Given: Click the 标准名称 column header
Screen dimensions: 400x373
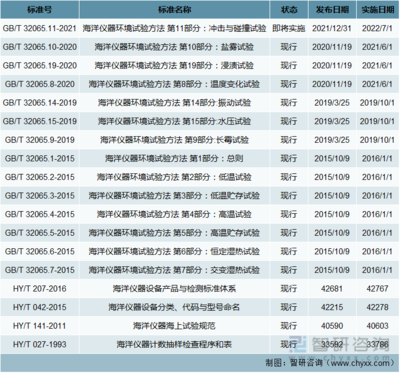Looking at the screenshot, I should [x=174, y=10].
